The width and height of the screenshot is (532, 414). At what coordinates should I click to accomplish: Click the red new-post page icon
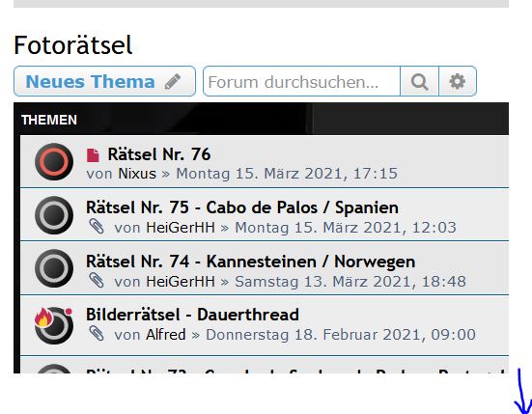click(x=93, y=155)
